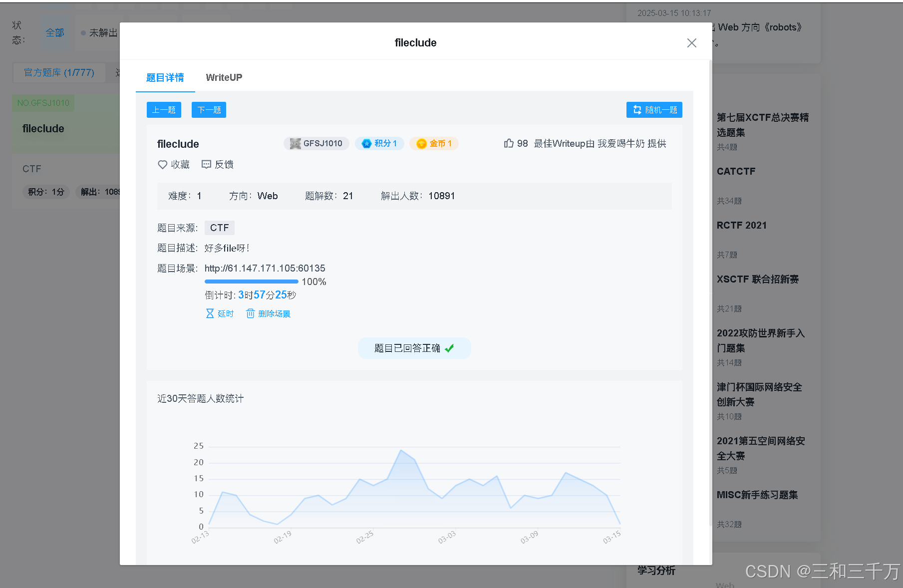Open the 我爱喝牛奶 best writeup author link
This screenshot has width=903, height=588.
621,144
